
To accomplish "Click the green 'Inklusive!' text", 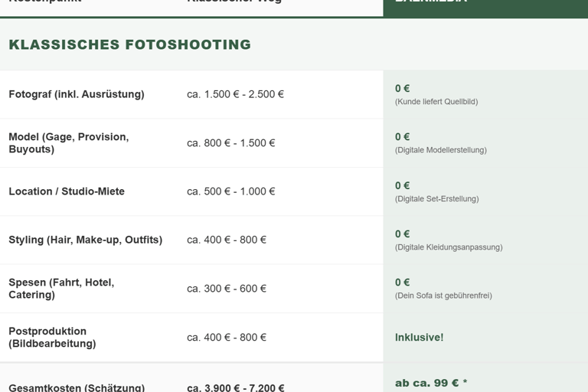I will tap(419, 338).
